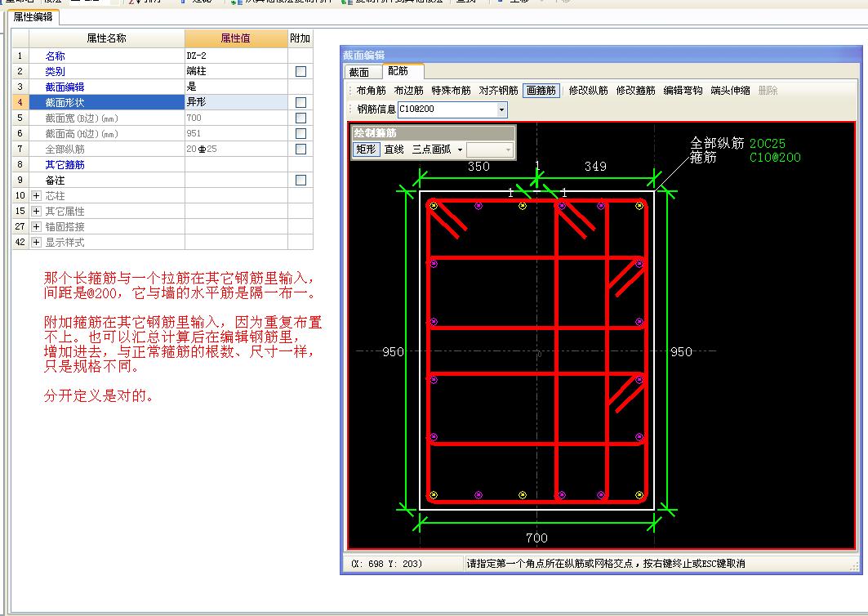868x616 pixels.
Task: Click the 349 top dimension label
Action: (x=595, y=166)
